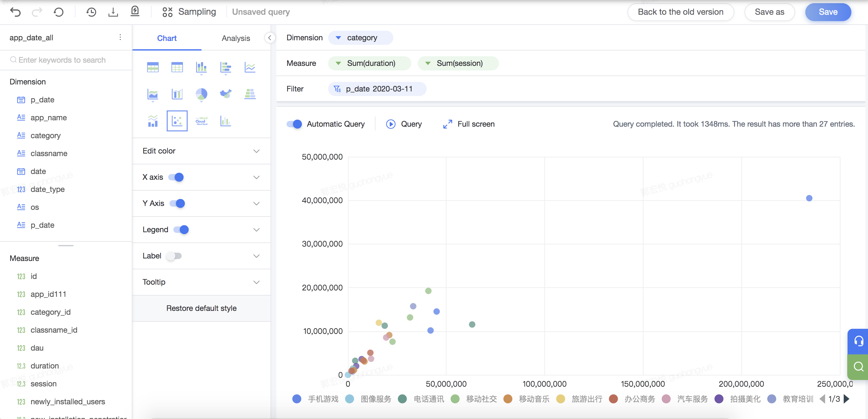Select the stacked column chart type
This screenshot has width=868, height=419.
click(201, 67)
